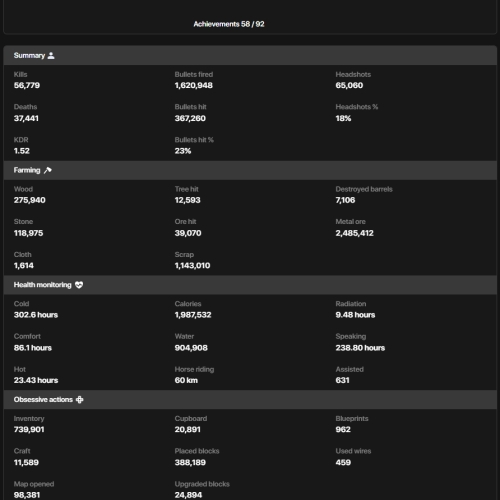Select the Calories value 1,987,532
The height and width of the screenshot is (500, 500).
tap(193, 315)
